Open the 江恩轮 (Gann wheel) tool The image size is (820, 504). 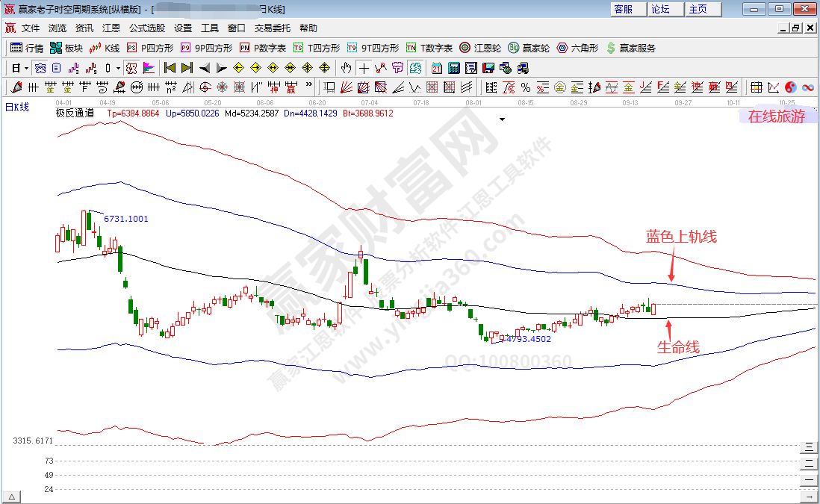480,48
